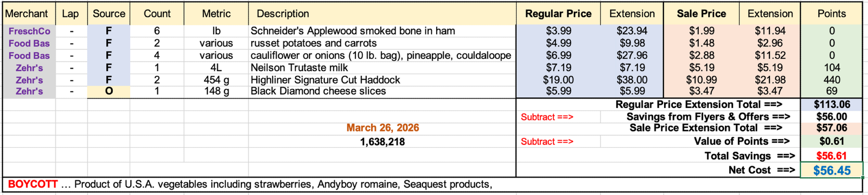Viewport: 868px width, 195px height.
Task: Click the red BOYCOTT note text
Action: (x=33, y=185)
